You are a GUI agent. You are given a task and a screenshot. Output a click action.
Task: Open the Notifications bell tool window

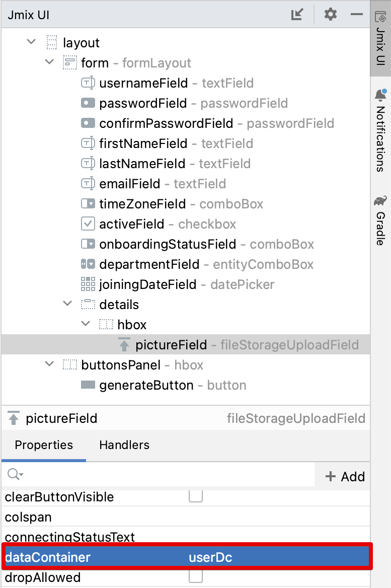380,131
